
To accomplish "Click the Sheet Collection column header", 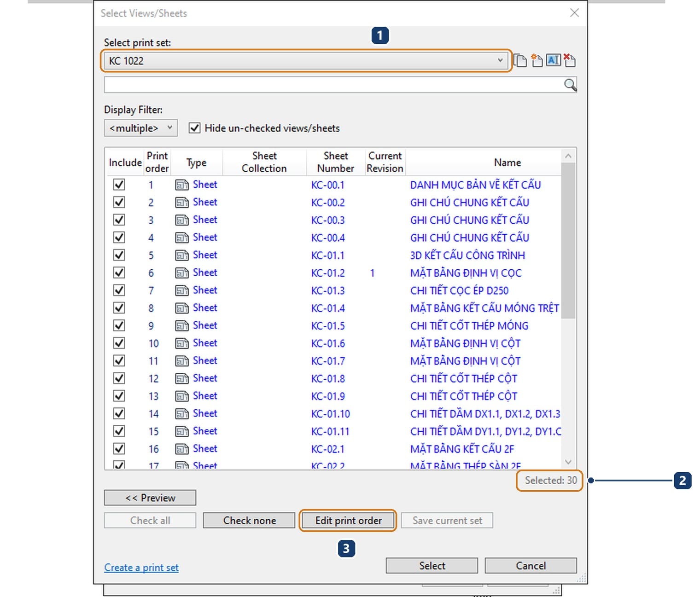I will click(x=264, y=162).
